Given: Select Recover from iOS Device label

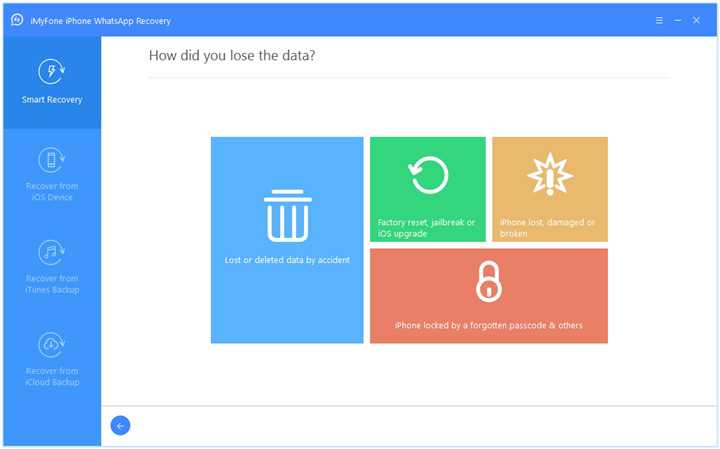Looking at the screenshot, I should click(52, 191).
